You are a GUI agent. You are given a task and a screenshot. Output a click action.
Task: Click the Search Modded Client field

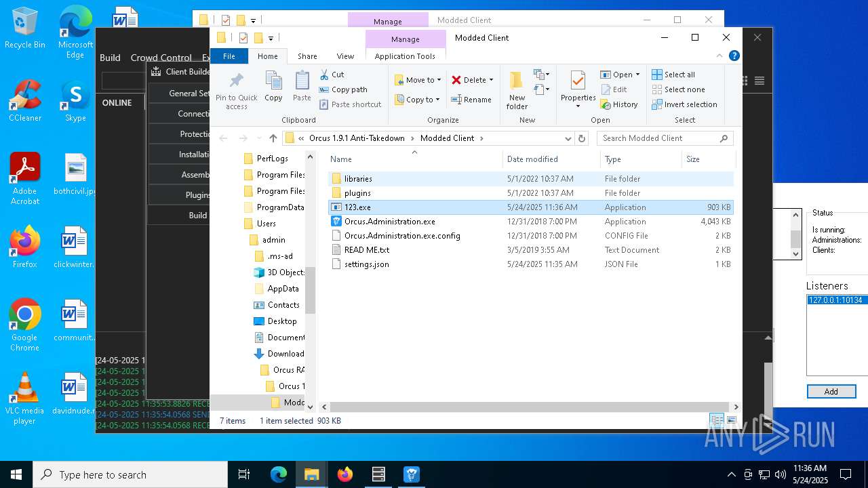[665, 138]
